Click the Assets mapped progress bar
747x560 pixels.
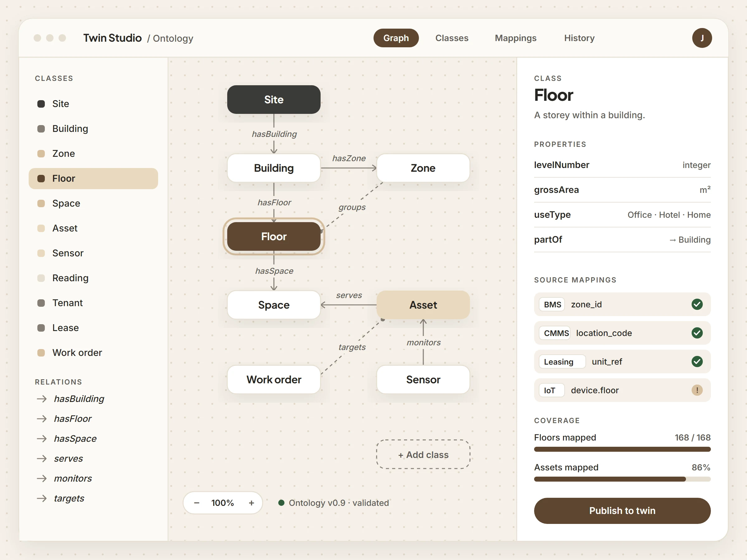[x=622, y=479]
